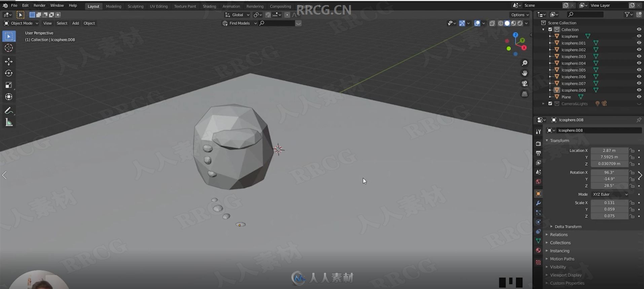This screenshot has width=644, height=289.
Task: Click the Location X value field
Action: [609, 151]
